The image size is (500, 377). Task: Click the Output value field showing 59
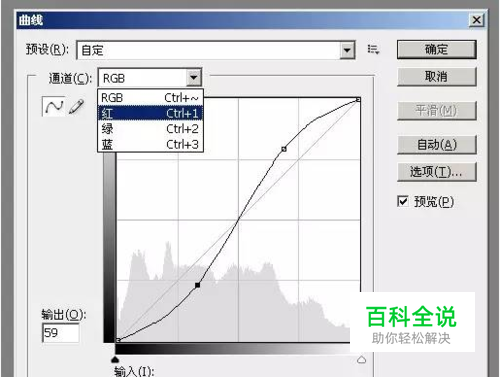click(x=61, y=333)
